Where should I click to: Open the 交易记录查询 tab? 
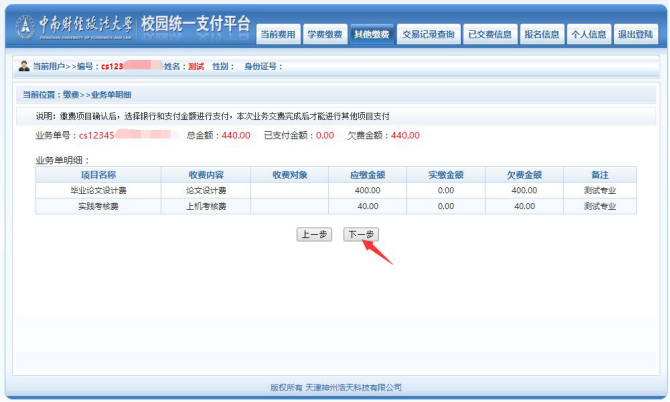pyautogui.click(x=429, y=34)
